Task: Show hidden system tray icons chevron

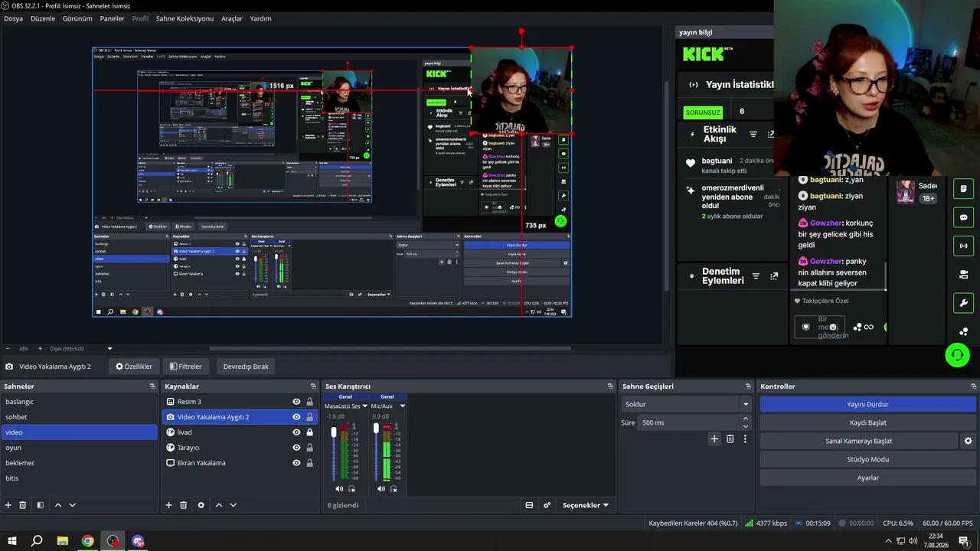Action: [888, 541]
